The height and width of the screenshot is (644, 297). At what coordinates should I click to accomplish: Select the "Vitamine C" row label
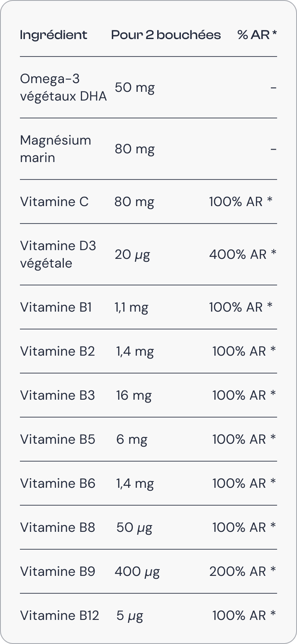click(x=54, y=202)
